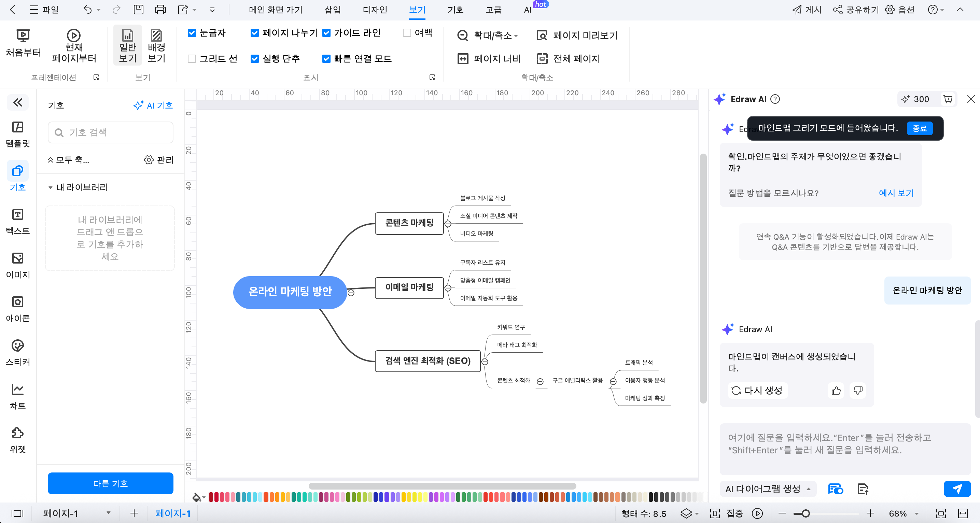980x523 pixels.
Task: Open Sticker (스티커) sidebar panel
Action: point(17,353)
